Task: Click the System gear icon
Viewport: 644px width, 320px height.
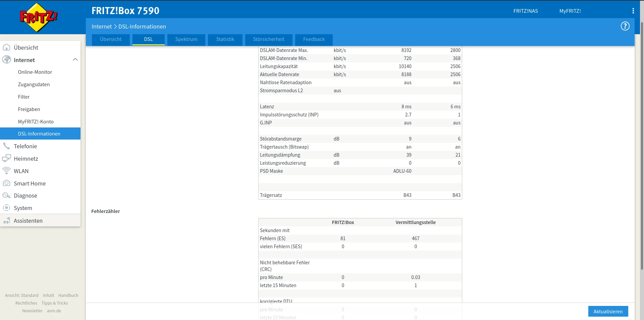Action: 6,208
